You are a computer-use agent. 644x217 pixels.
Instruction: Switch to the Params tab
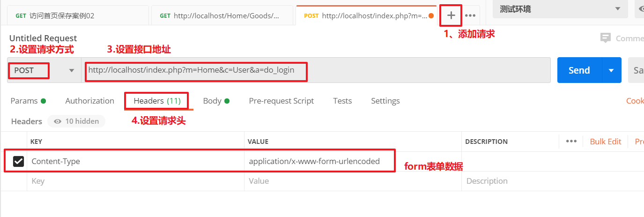click(28, 101)
